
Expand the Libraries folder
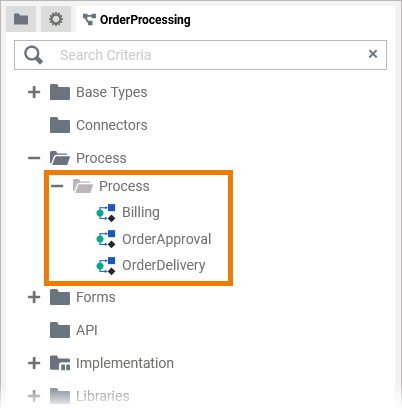coord(34,396)
